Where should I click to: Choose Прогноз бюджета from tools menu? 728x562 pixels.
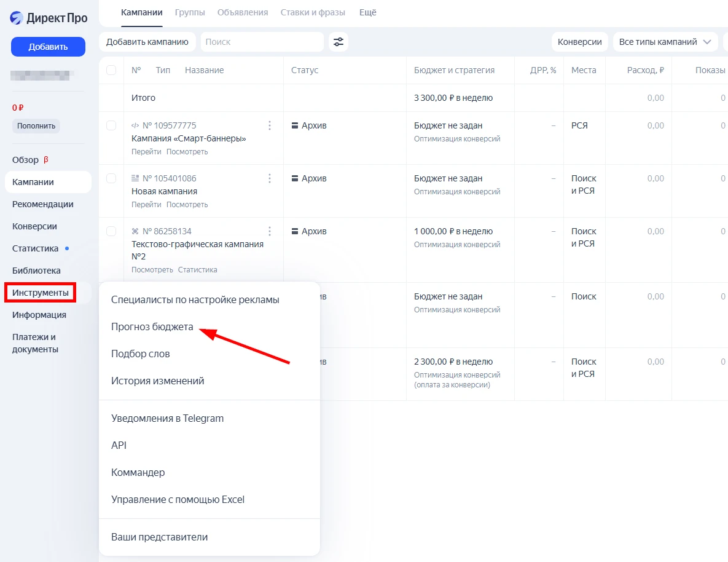152,327
